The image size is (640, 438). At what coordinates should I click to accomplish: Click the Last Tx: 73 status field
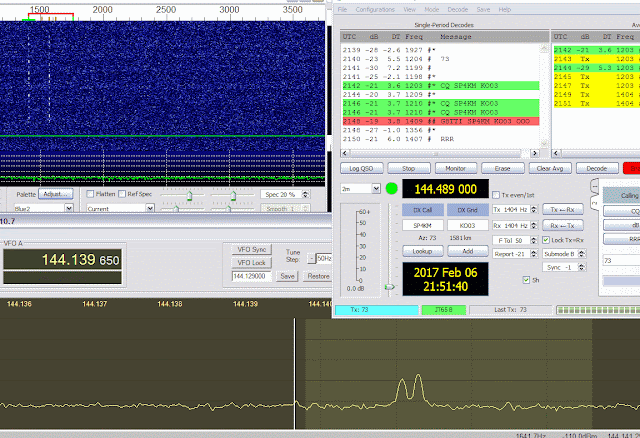point(511,310)
